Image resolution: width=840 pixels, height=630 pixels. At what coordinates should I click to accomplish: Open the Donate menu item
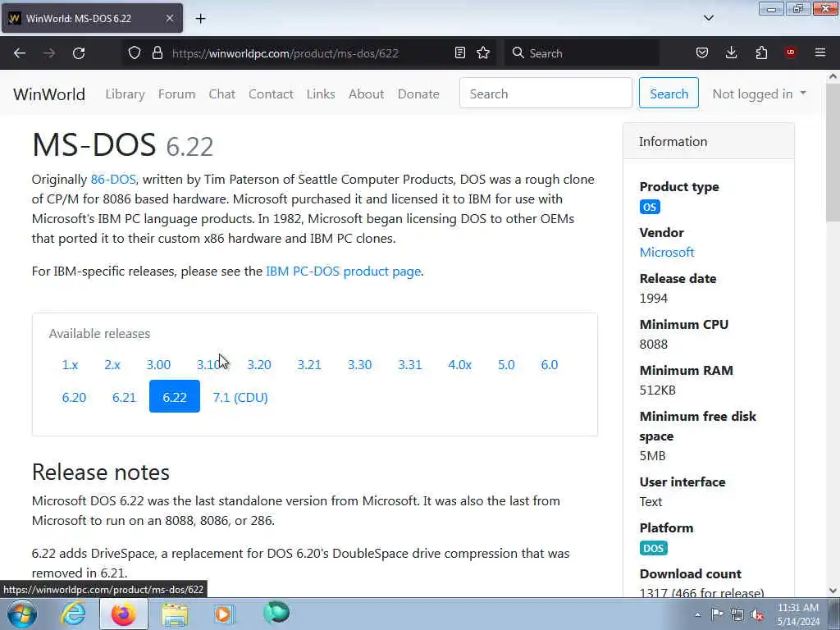418,94
